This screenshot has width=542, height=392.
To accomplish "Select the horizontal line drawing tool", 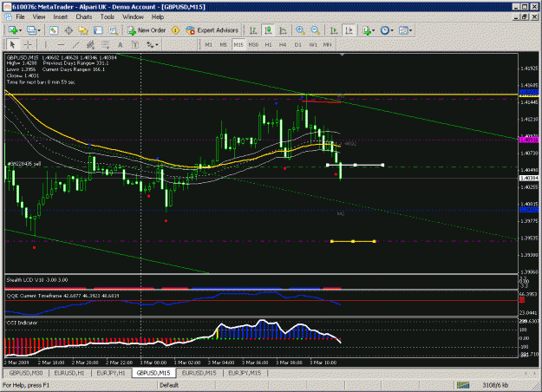I will [x=61, y=44].
